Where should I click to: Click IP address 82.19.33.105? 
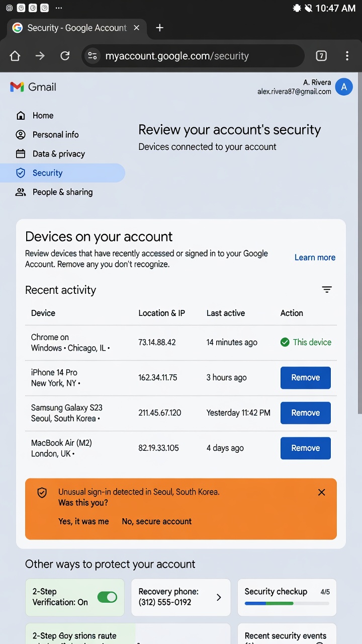coord(158,448)
